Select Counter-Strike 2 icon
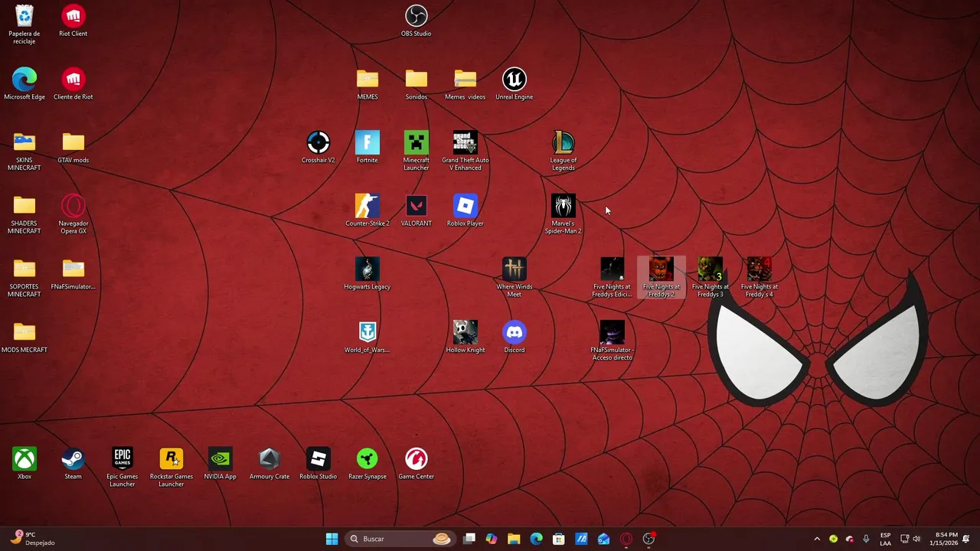 (367, 211)
